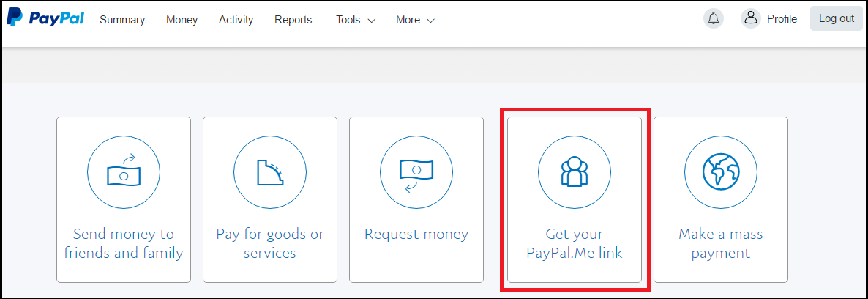Open the Reports page
The width and height of the screenshot is (868, 299).
click(x=293, y=20)
